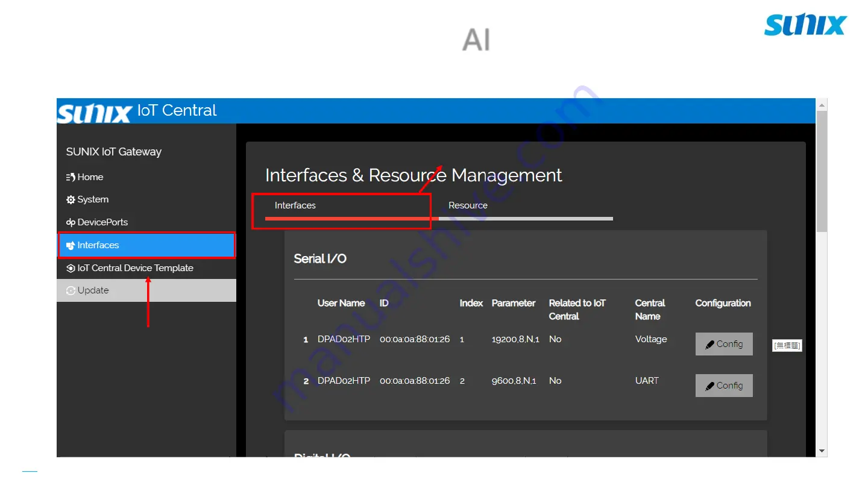This screenshot has width=868, height=488.
Task: Click the DevicePorts icon
Action: point(71,222)
